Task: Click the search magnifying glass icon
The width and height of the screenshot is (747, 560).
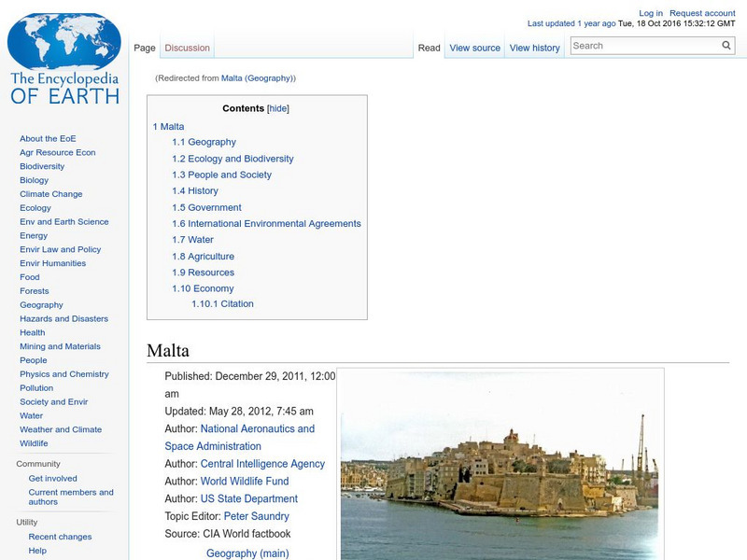Action: pyautogui.click(x=726, y=44)
